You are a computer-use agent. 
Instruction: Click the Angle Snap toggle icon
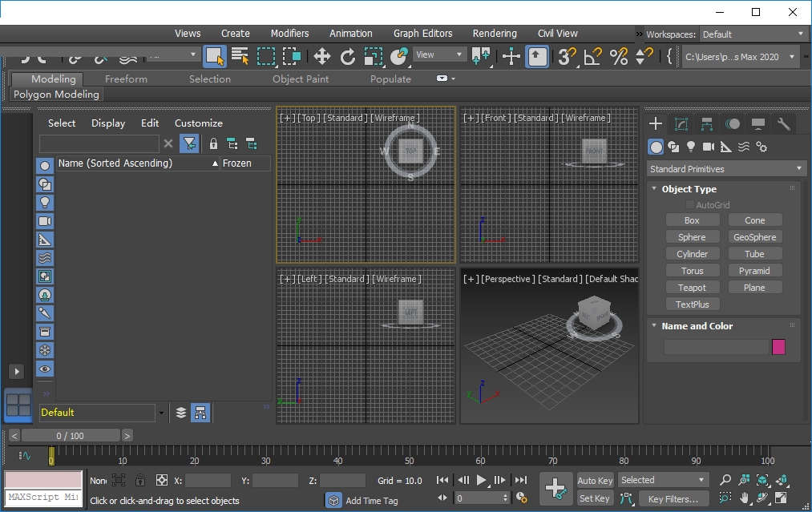tap(593, 56)
